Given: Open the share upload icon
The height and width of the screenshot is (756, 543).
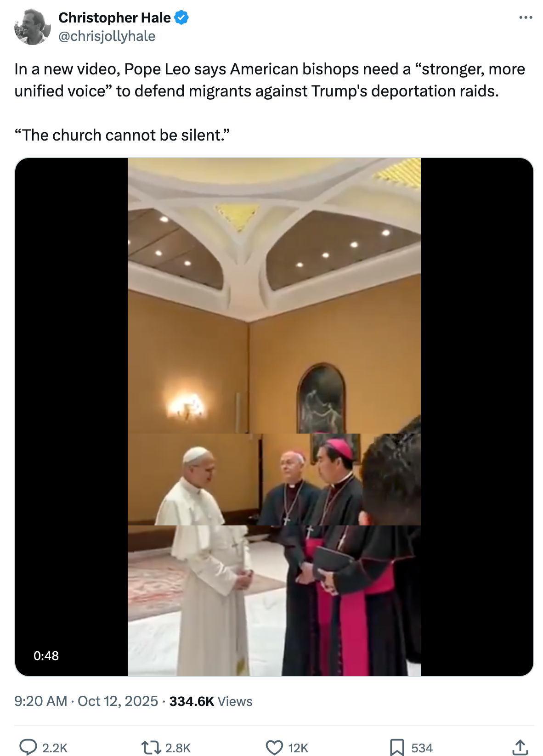Looking at the screenshot, I should pyautogui.click(x=520, y=748).
